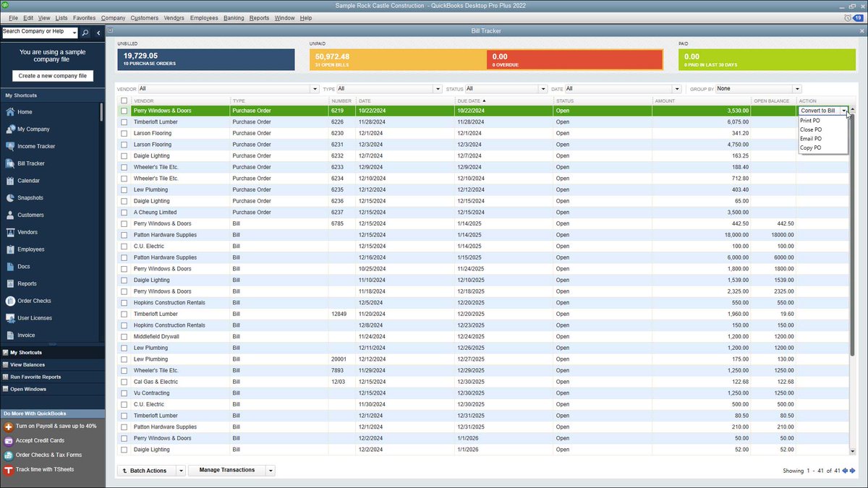Open the Banking menu
The height and width of the screenshot is (488, 868).
click(234, 17)
